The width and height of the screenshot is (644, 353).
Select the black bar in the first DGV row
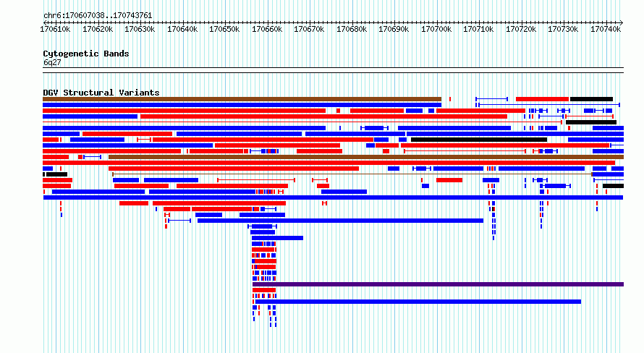[x=591, y=99]
